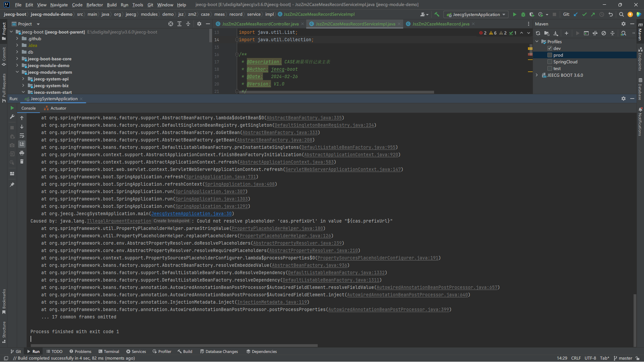The height and width of the screenshot is (362, 644).
Task: Click Create breakpoint hint
Action: coord(171,221)
